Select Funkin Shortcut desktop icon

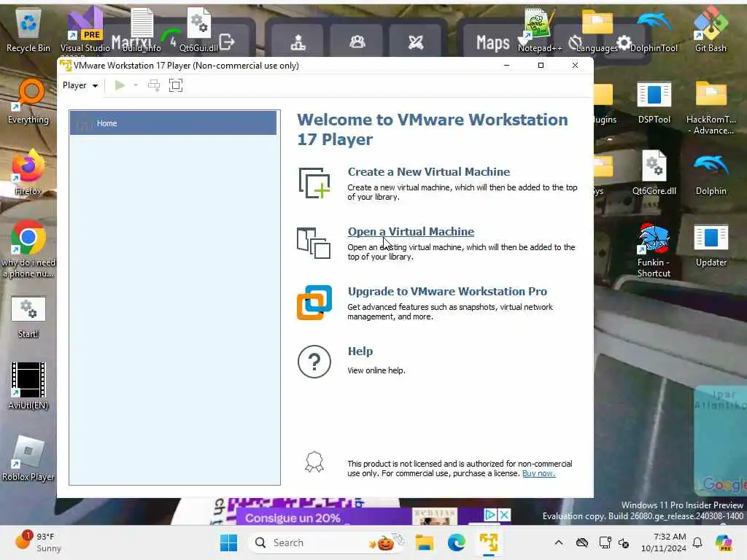pyautogui.click(x=654, y=250)
